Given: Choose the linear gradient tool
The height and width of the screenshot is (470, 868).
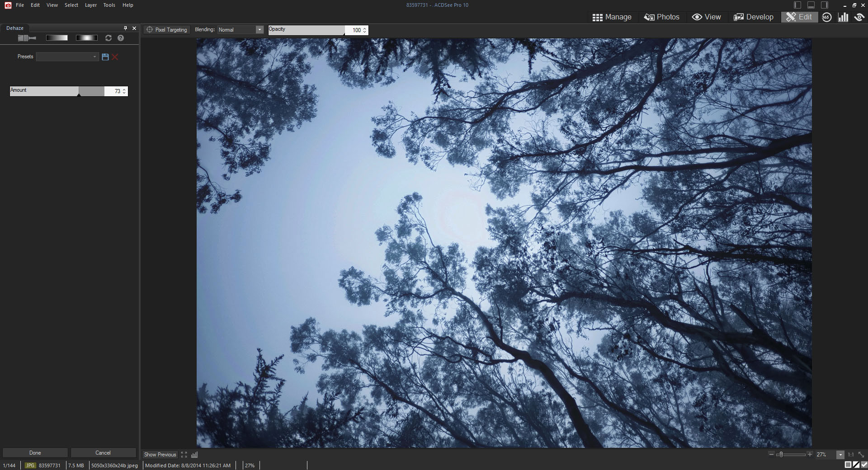Looking at the screenshot, I should pyautogui.click(x=57, y=38).
